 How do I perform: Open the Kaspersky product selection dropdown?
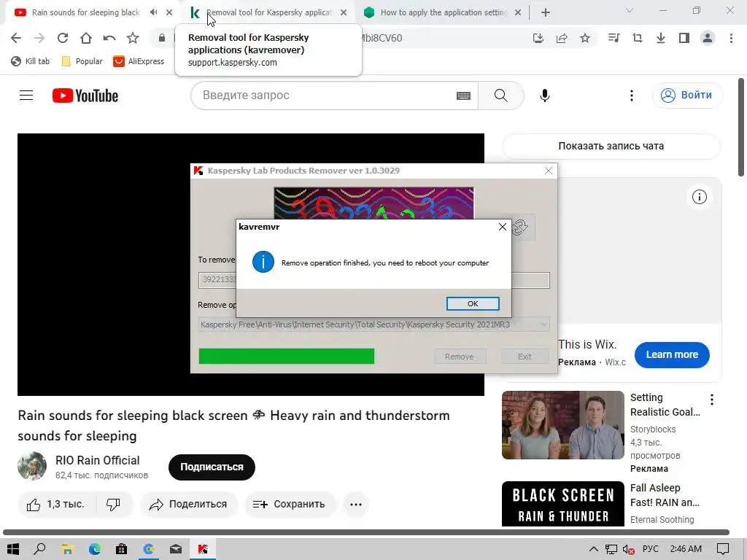[374, 324]
